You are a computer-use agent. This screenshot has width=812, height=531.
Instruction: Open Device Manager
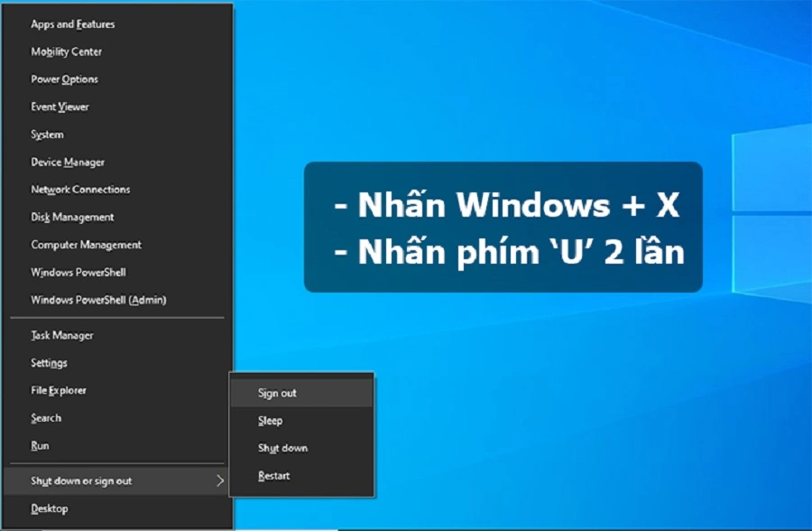click(x=118, y=162)
